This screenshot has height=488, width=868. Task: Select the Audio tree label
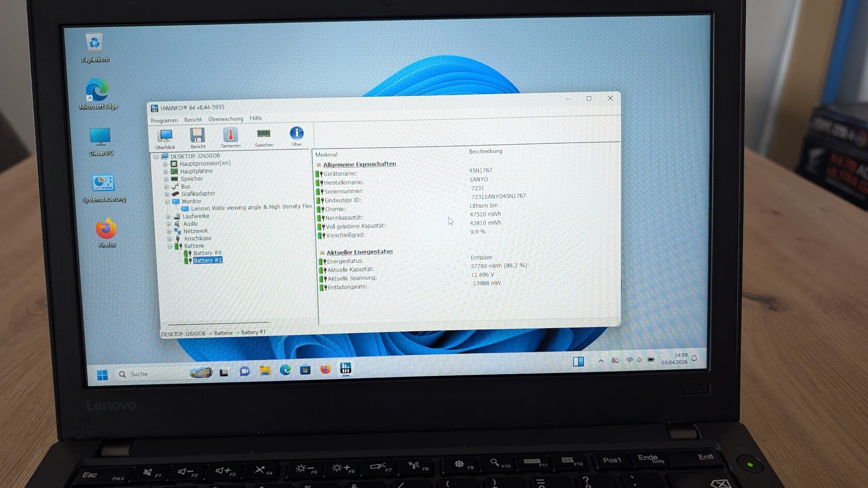point(190,224)
